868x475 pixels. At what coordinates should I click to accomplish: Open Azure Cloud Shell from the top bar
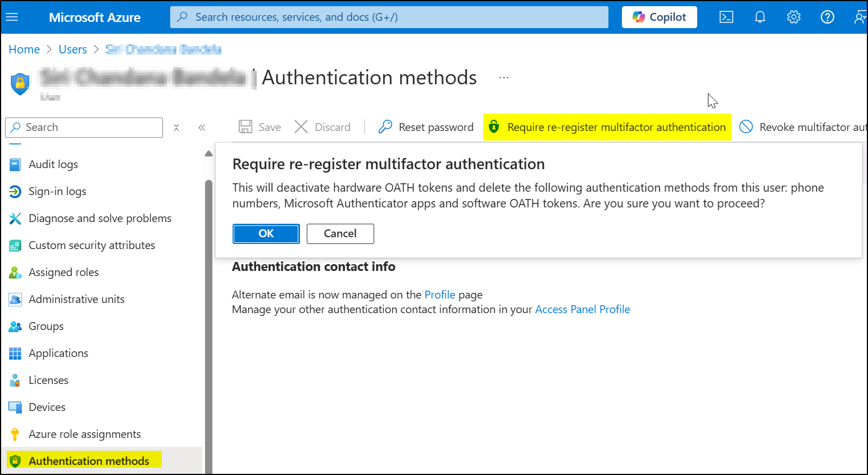coord(726,17)
